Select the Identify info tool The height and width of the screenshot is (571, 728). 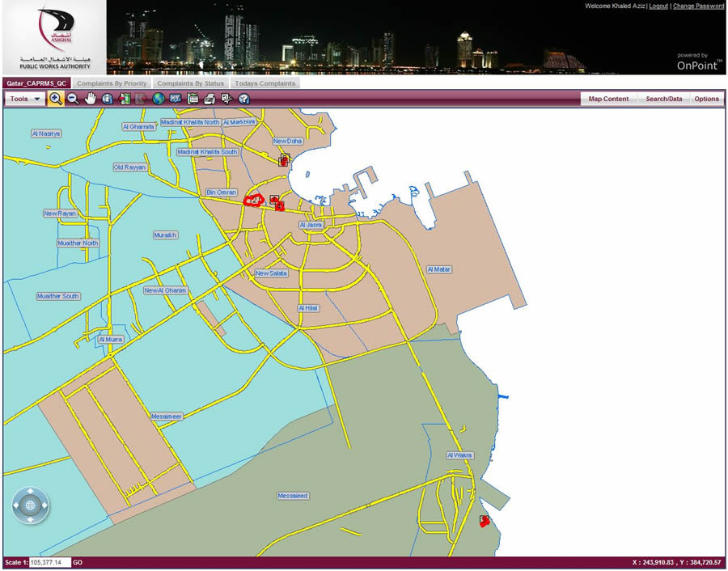click(108, 99)
